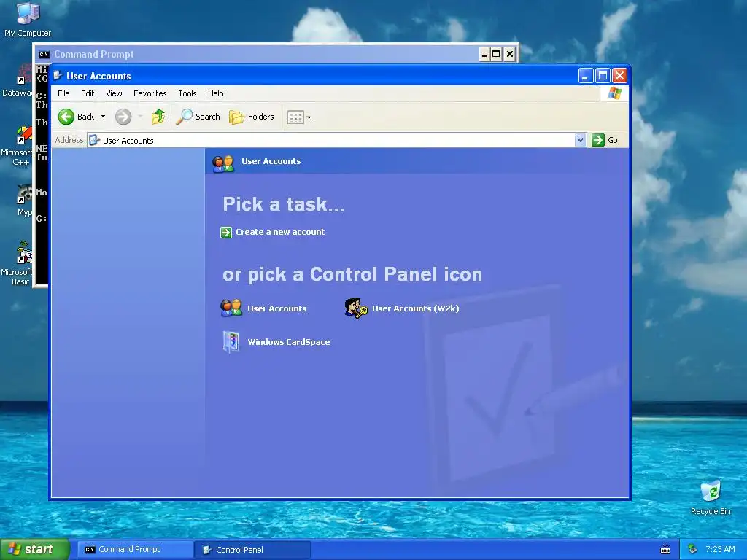Minimize the User Accounts window

[x=586, y=76]
